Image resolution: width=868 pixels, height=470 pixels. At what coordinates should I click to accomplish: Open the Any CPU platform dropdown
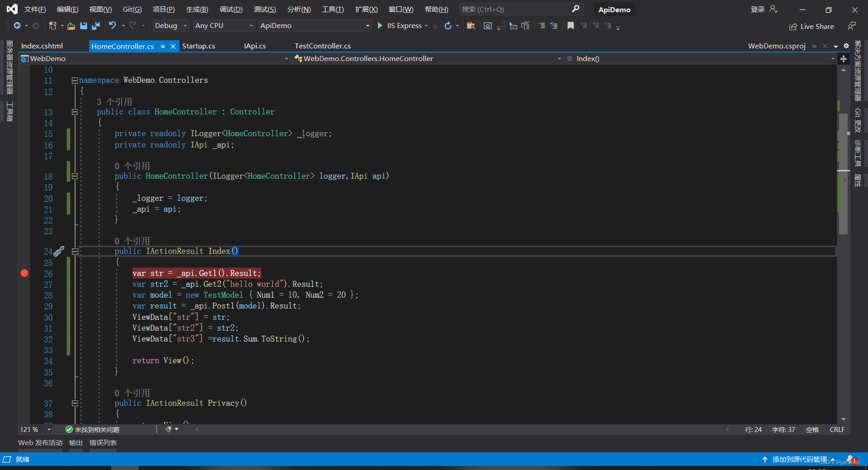[224, 26]
